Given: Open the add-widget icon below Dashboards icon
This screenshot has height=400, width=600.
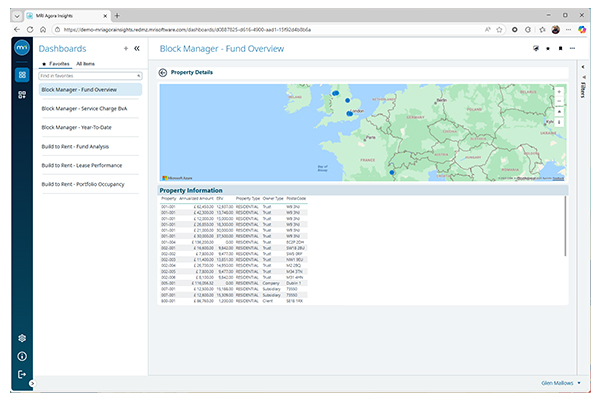Looking at the screenshot, I should tap(22, 95).
